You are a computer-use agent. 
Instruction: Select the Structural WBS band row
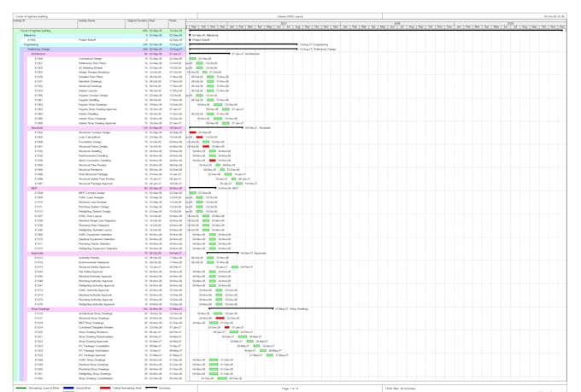click(x=106, y=128)
